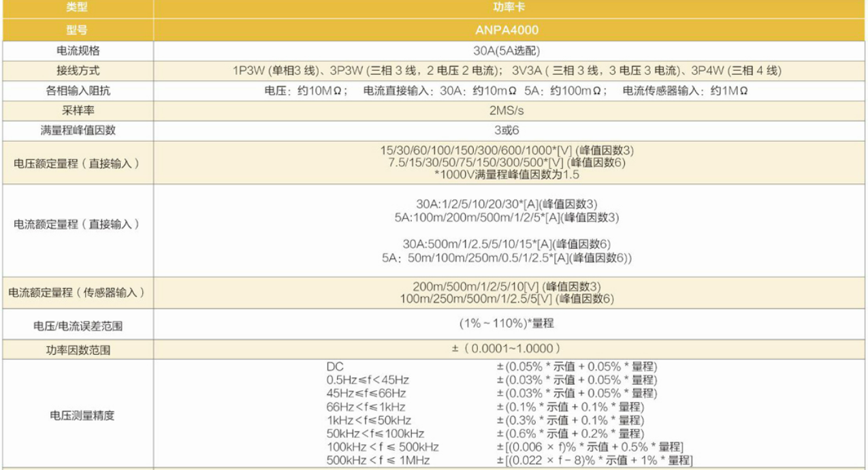Click the 7.5/15/30/50/75/150/300/500*[V] range line
The width and height of the screenshot is (868, 470).
pos(507,162)
